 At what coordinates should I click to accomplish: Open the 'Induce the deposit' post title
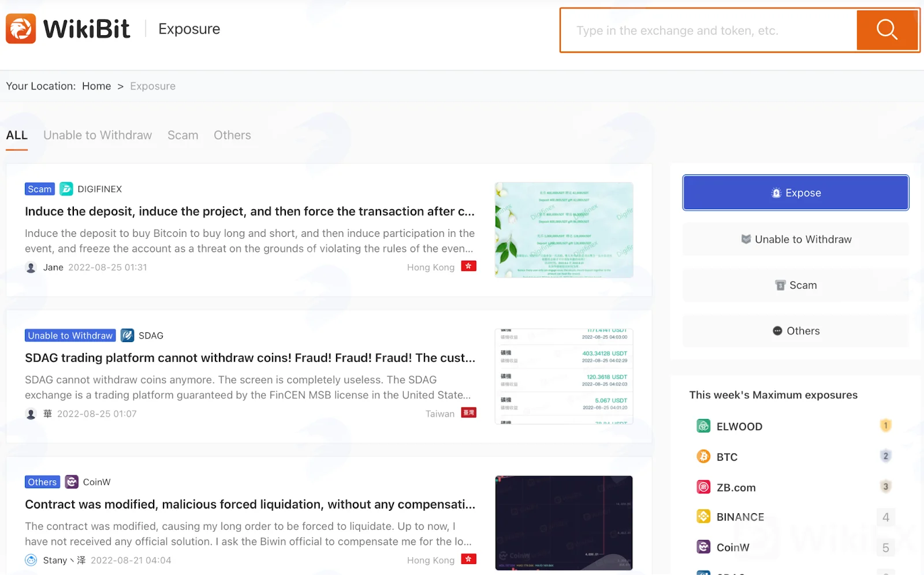tap(250, 212)
